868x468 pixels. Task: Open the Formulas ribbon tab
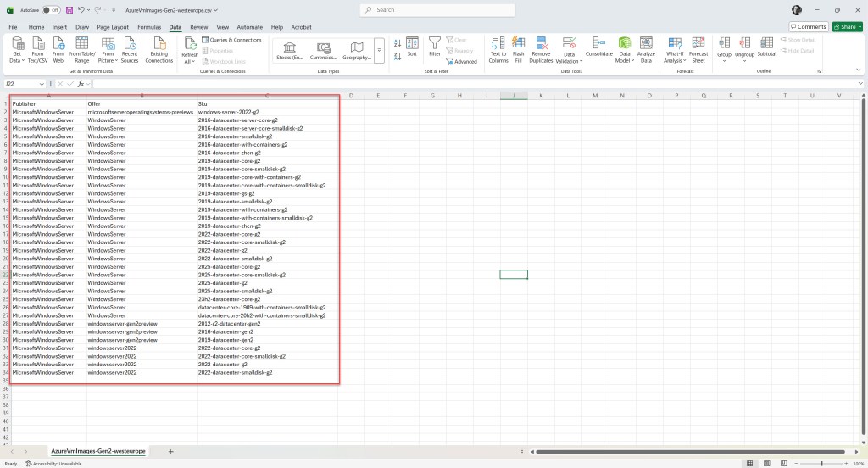pos(149,27)
